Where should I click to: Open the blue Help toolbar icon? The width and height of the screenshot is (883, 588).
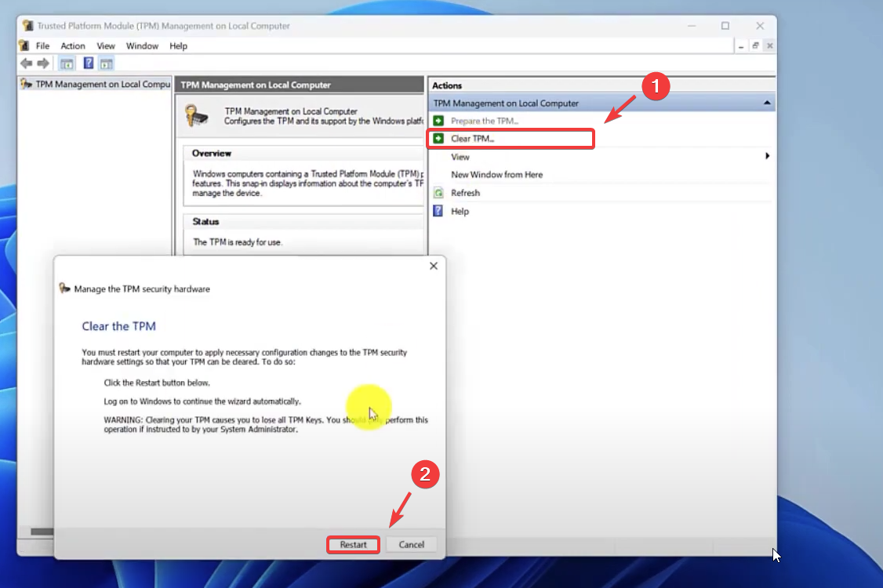click(89, 63)
